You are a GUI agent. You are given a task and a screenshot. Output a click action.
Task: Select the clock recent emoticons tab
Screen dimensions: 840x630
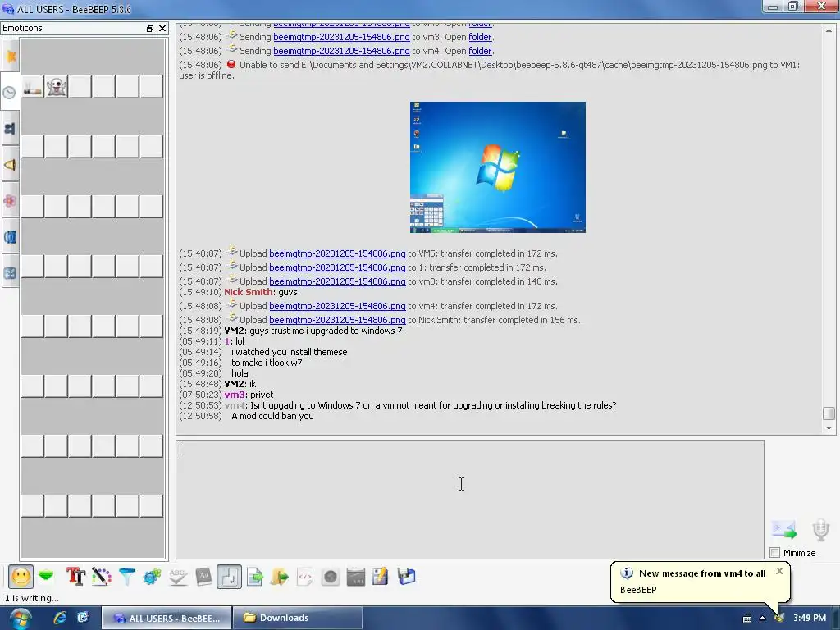[x=10, y=92]
